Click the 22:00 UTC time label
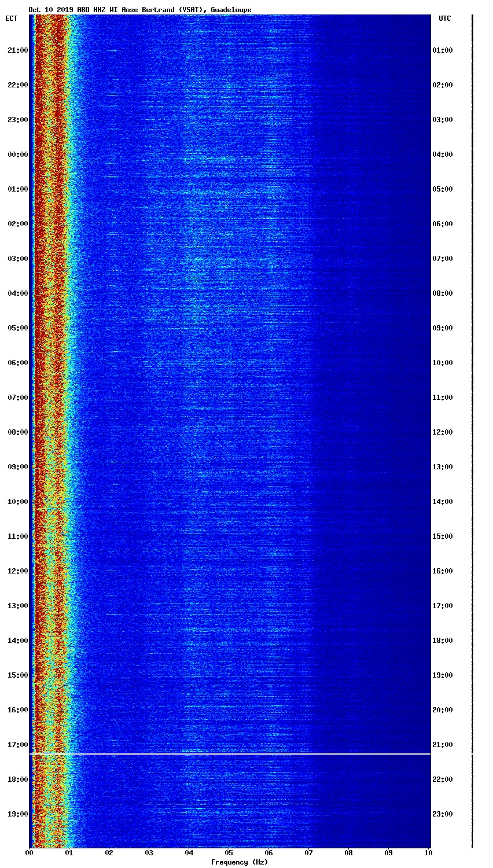The width and height of the screenshot is (493, 868). pyautogui.click(x=443, y=779)
